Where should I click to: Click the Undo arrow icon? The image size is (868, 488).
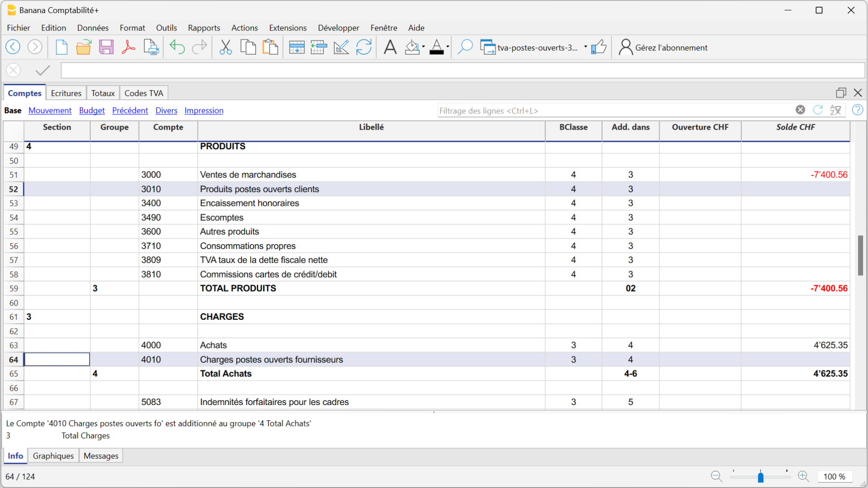(177, 47)
